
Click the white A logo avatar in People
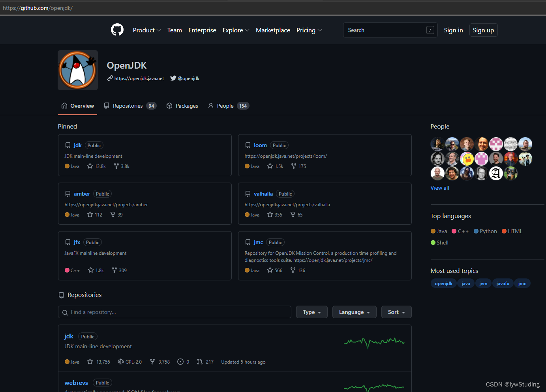pos(496,173)
